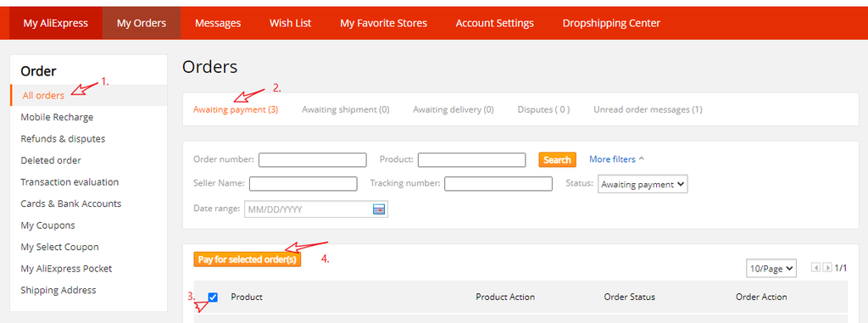This screenshot has height=323, width=868.
Task: Open Account Settings
Action: 495,23
